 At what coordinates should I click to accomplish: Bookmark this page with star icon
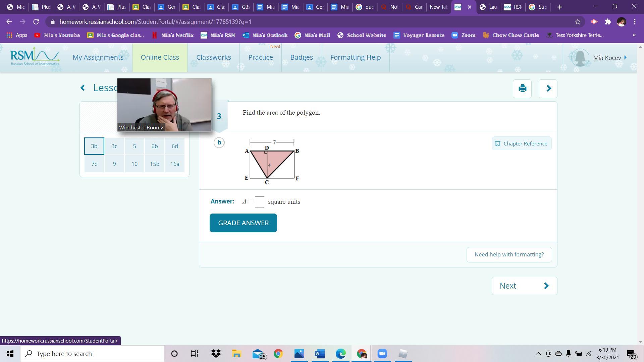578,22
